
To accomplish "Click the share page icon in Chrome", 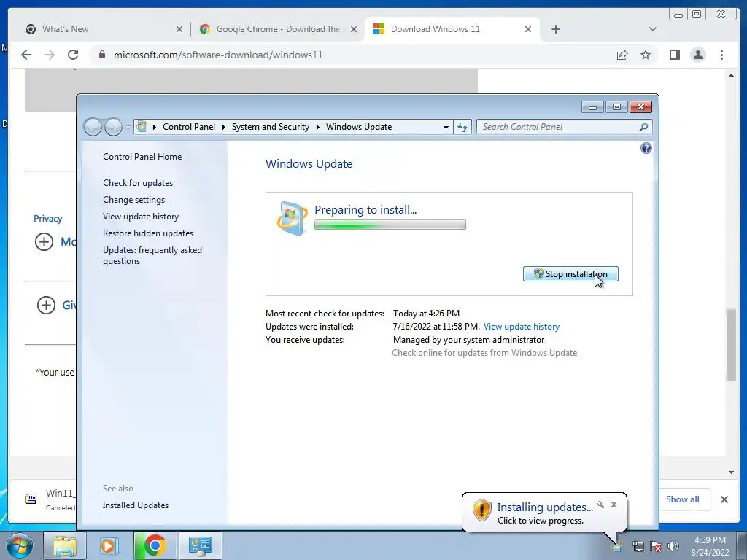I will (622, 55).
